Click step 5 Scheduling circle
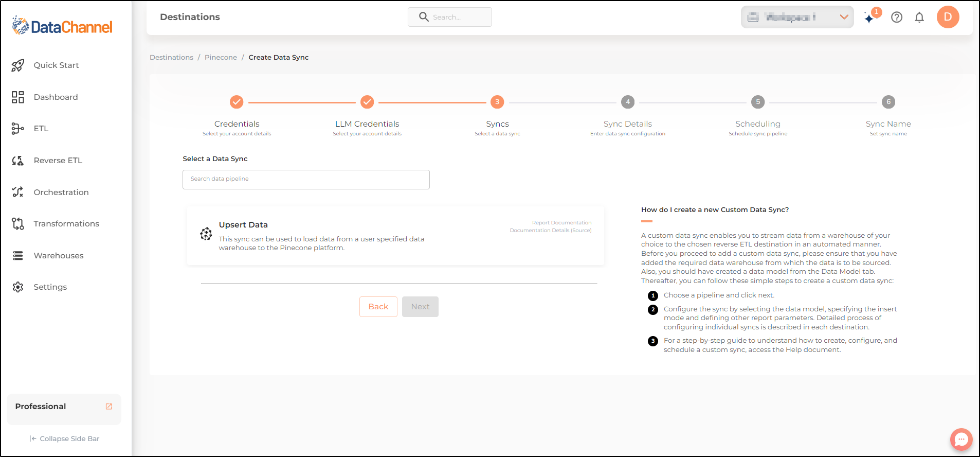The height and width of the screenshot is (457, 980). pos(758,102)
